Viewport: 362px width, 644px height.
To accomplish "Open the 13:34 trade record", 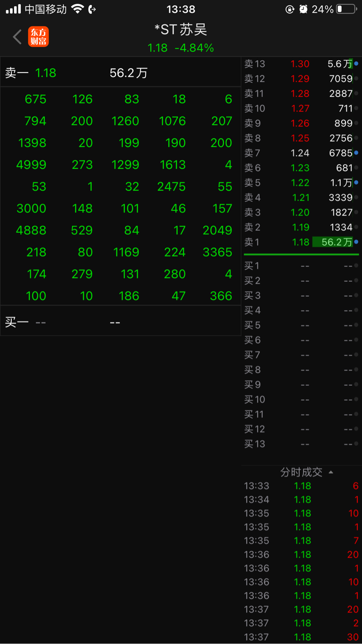I will point(302,500).
